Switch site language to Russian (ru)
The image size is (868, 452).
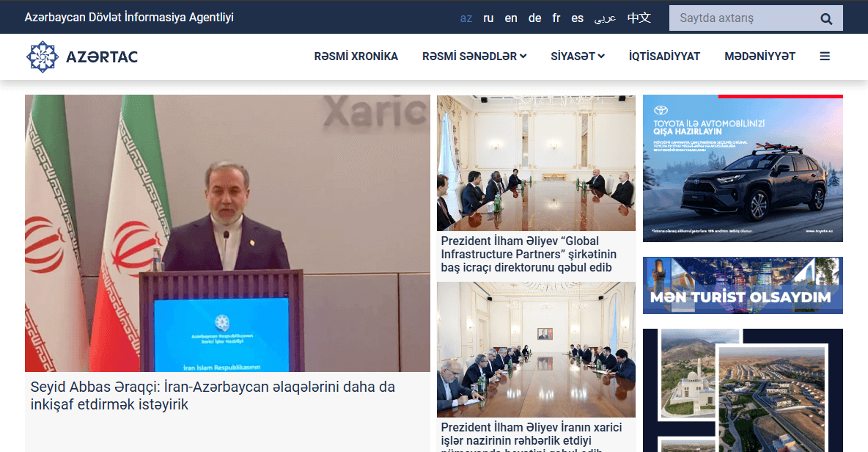click(x=488, y=18)
